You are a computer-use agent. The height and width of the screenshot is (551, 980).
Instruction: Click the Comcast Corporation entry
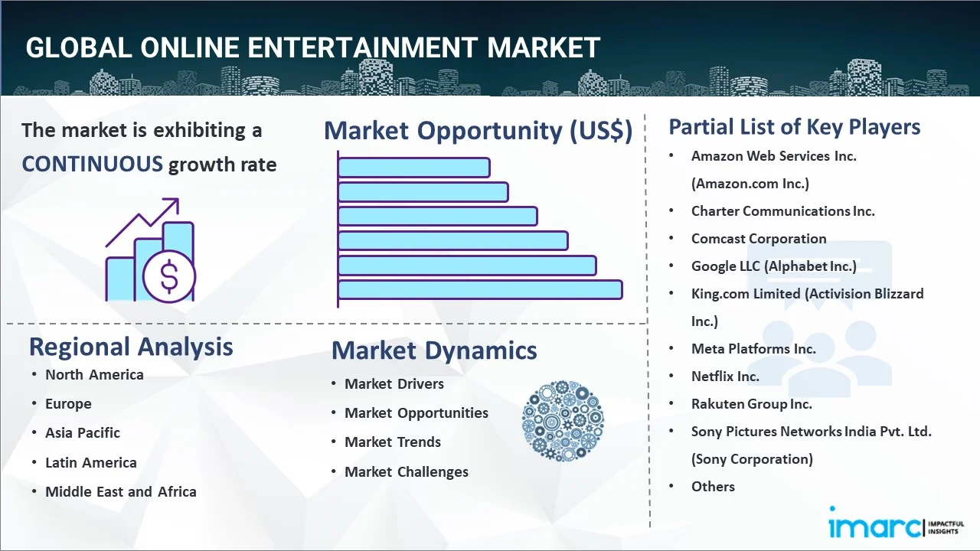759,238
